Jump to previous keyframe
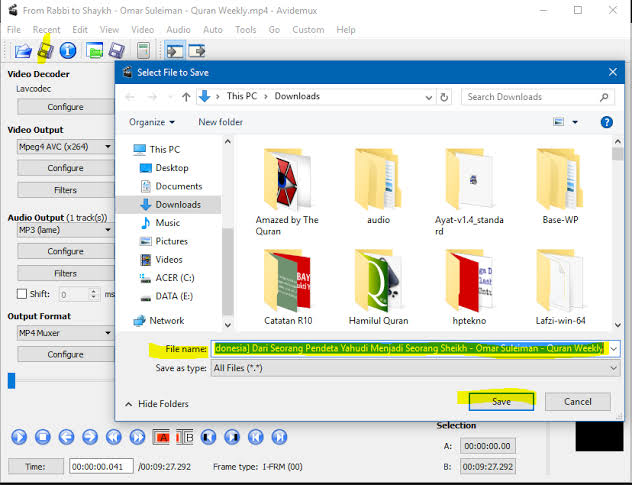Image resolution: width=632 pixels, height=485 pixels. [114, 437]
